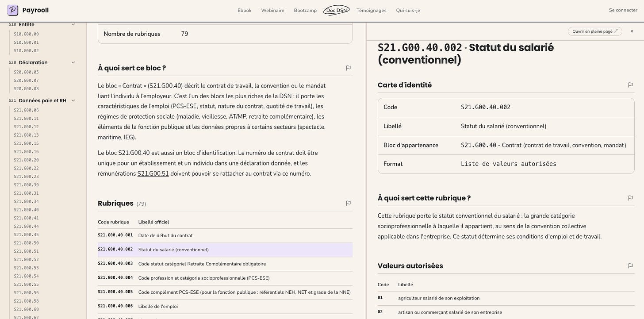Select S21.G00.52 in the sidebar
The image size is (644, 319).
pos(26,259)
